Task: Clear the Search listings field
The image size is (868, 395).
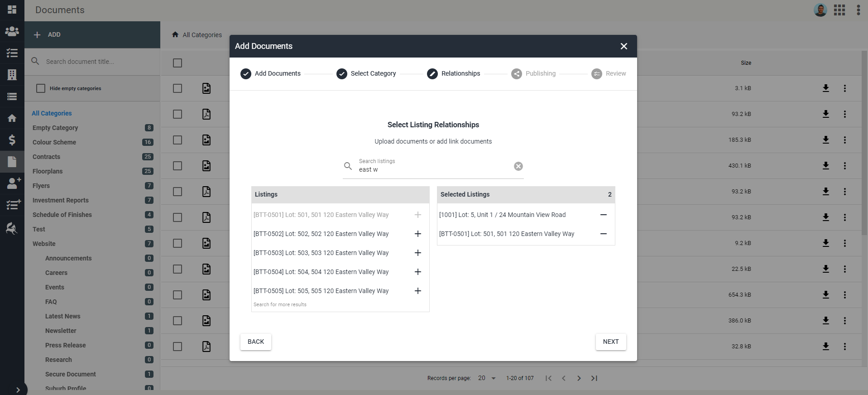Action: pos(518,166)
